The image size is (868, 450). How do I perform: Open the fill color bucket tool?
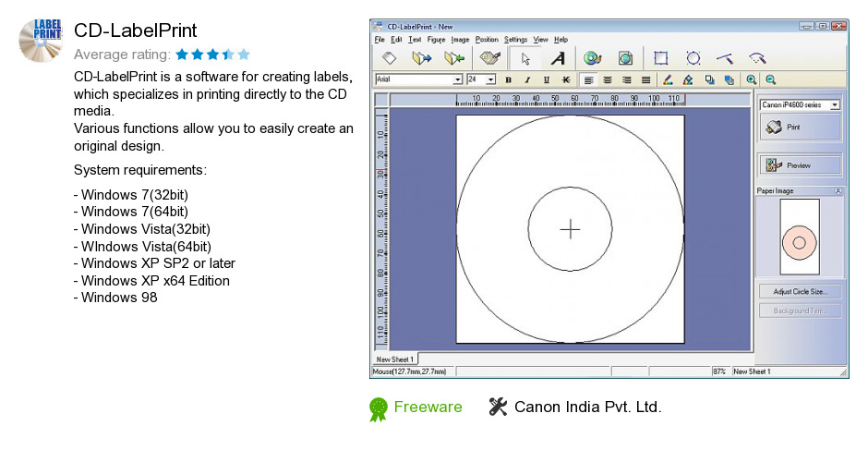coord(688,79)
